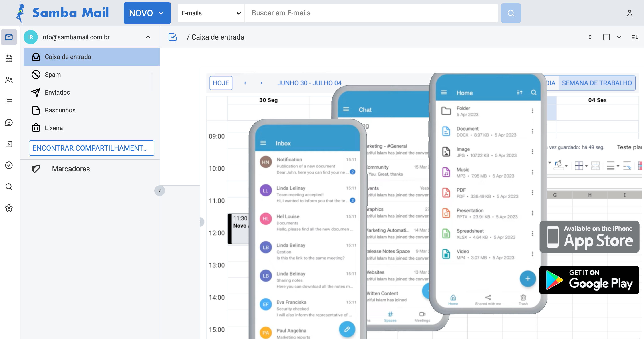Open the chat icon in left sidebar
This screenshot has width=644, height=339.
point(9,123)
